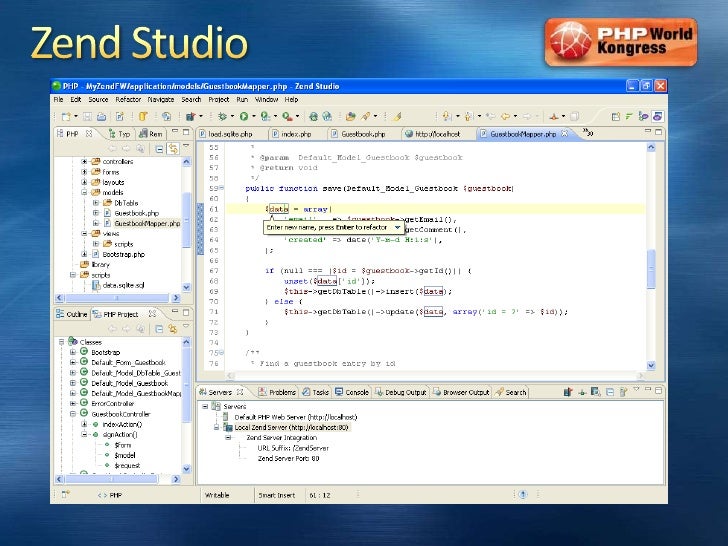Toggle Link with Editor in PHP Project view
Viewport: 728px width, 546px height.
pos(173,329)
